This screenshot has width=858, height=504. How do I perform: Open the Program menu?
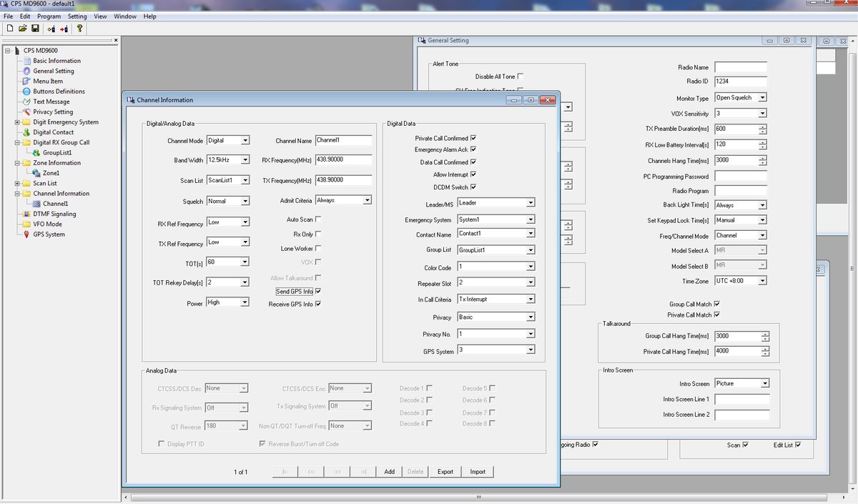click(49, 16)
